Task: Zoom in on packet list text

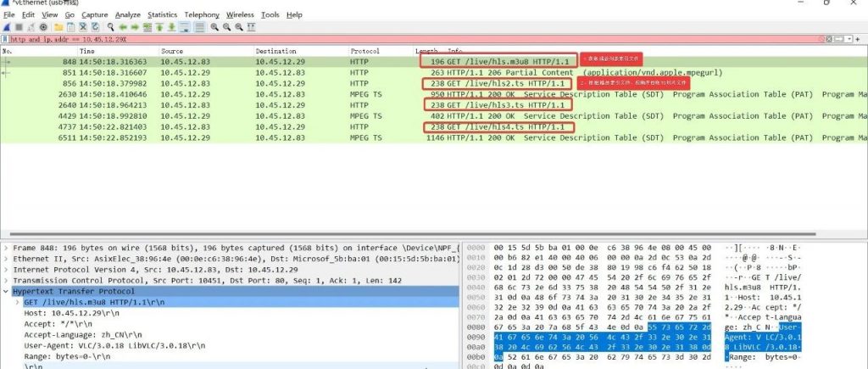Action: [214, 27]
